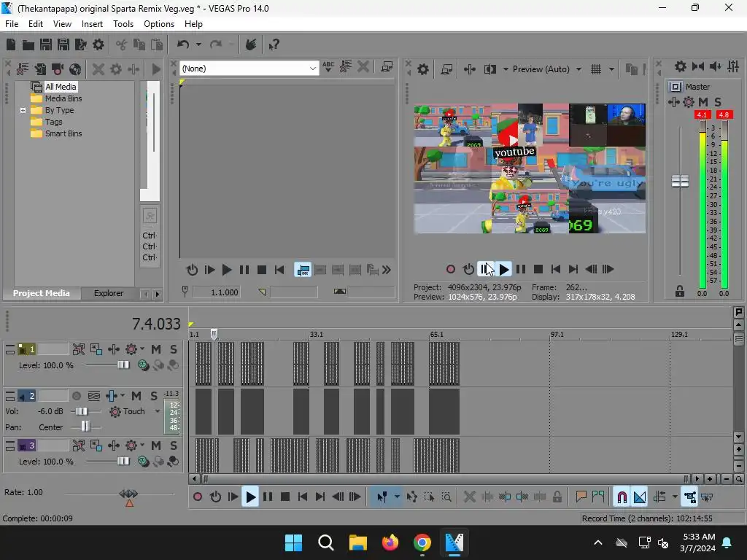This screenshot has height=560, width=747.
Task: Open the Tools menu
Action: tap(123, 24)
